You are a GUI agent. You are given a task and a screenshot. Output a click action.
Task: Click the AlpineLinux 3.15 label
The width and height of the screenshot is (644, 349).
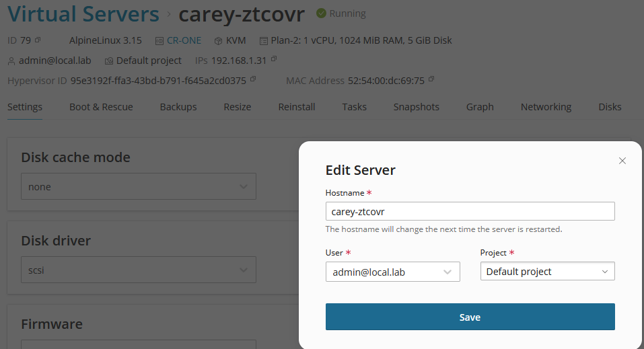tap(105, 40)
